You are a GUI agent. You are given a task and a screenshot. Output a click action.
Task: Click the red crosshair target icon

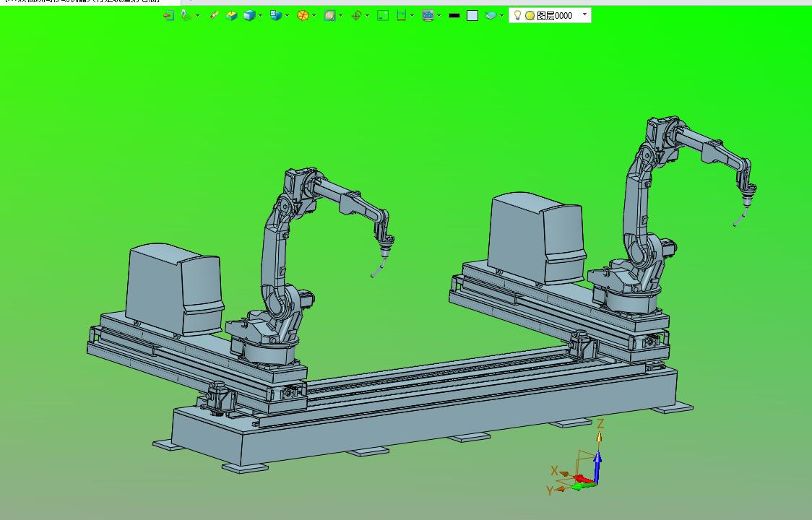point(356,16)
